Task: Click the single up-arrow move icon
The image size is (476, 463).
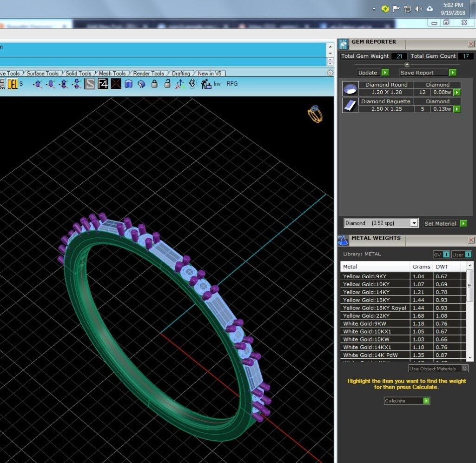Action: (x=38, y=84)
